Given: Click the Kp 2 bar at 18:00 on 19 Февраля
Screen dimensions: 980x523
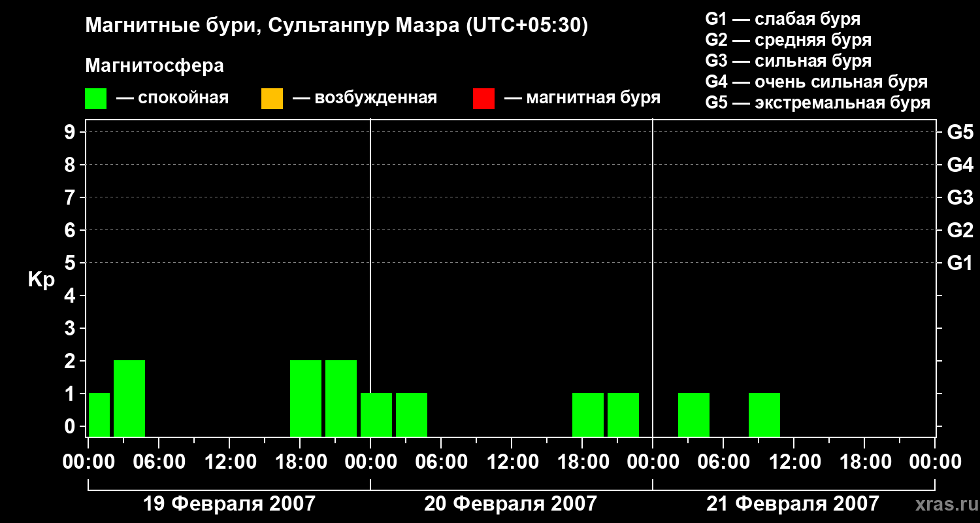Looking at the screenshot, I should [306, 398].
